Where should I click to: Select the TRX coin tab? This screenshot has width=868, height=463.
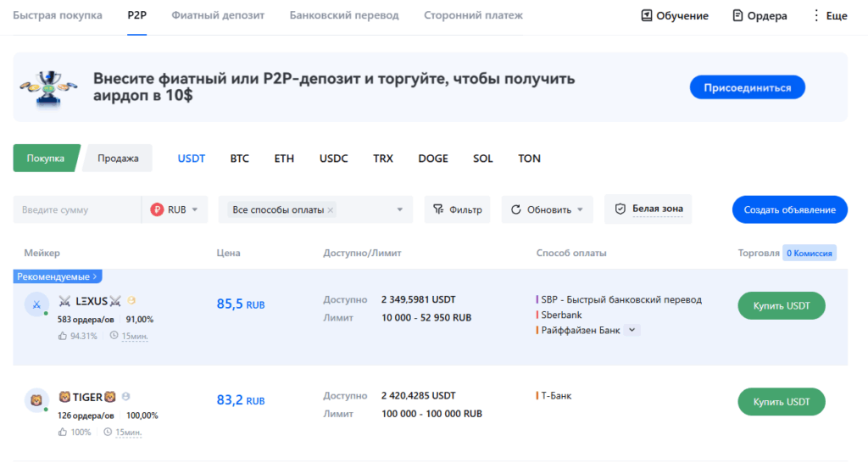(x=383, y=159)
